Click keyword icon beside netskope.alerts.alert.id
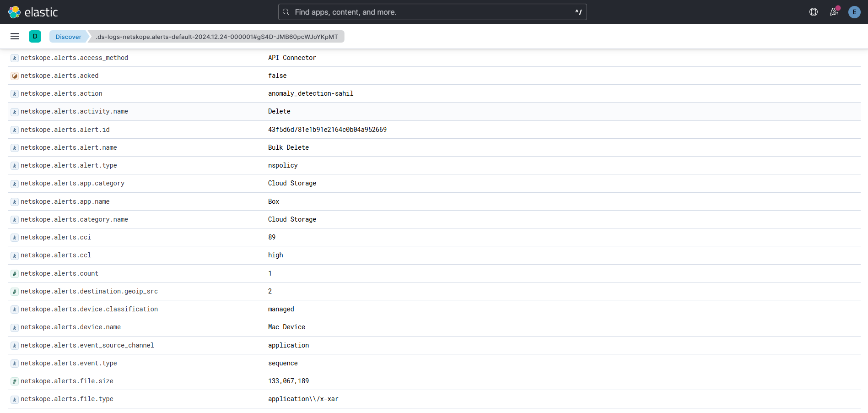868x413 pixels. [15, 130]
